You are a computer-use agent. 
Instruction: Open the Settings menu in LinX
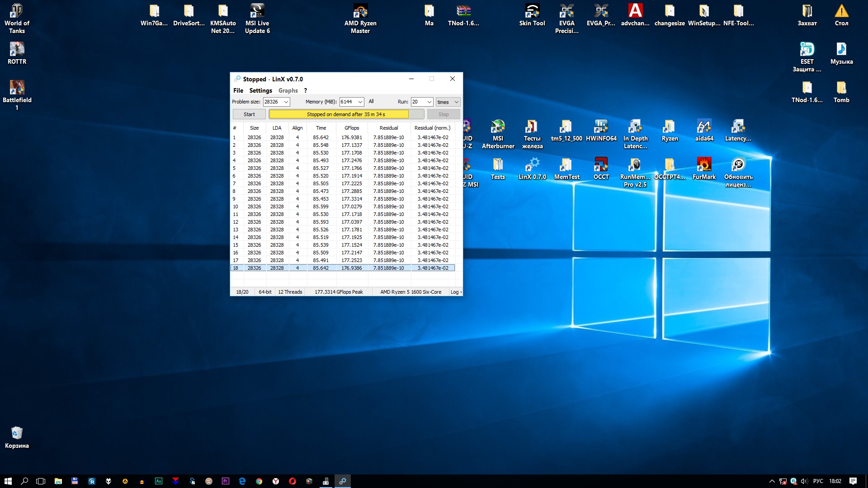click(260, 90)
